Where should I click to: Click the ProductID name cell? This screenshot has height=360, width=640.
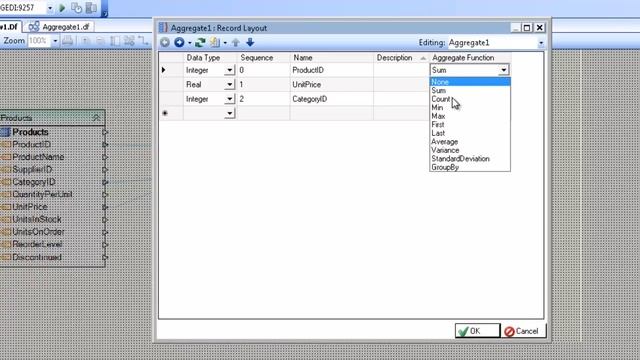(x=331, y=70)
